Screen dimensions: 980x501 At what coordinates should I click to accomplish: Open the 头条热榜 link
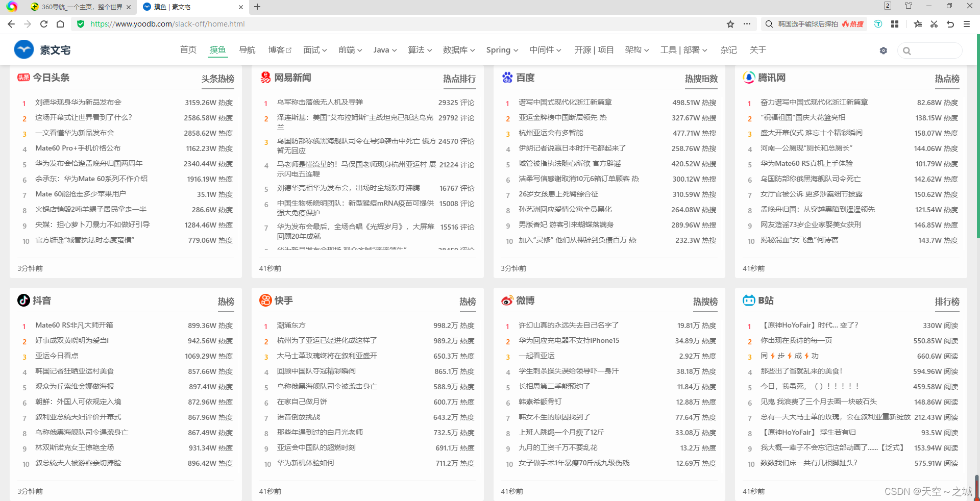[217, 79]
